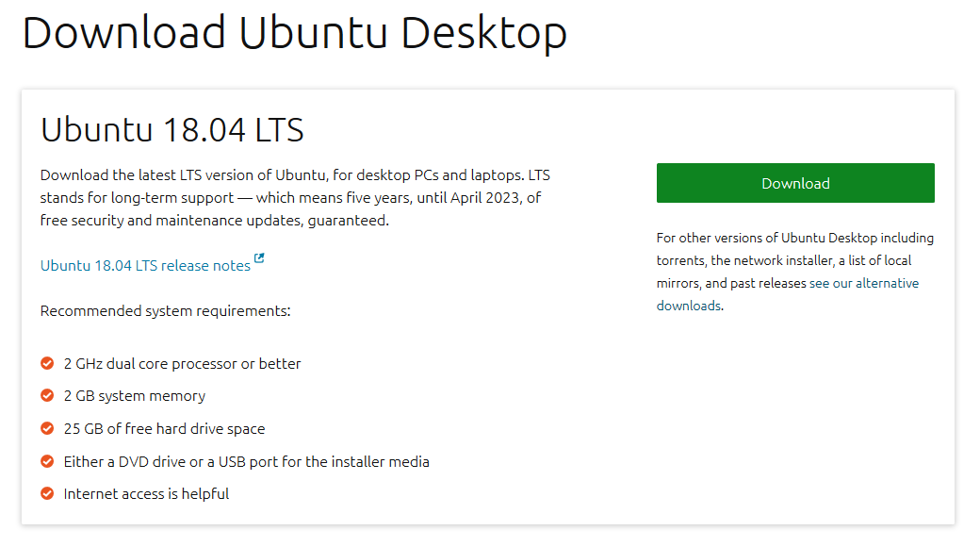
Task: Click the 'Internet access is helpful' text
Action: (x=146, y=494)
